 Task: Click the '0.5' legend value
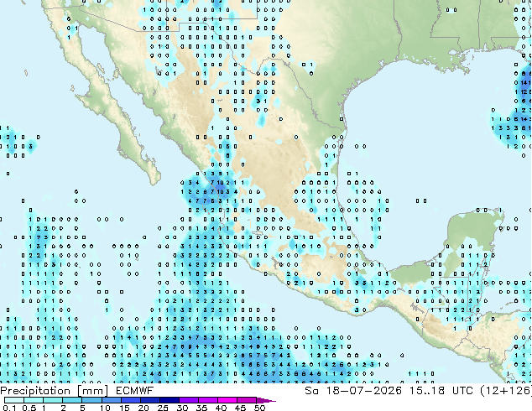click(x=29, y=408)
